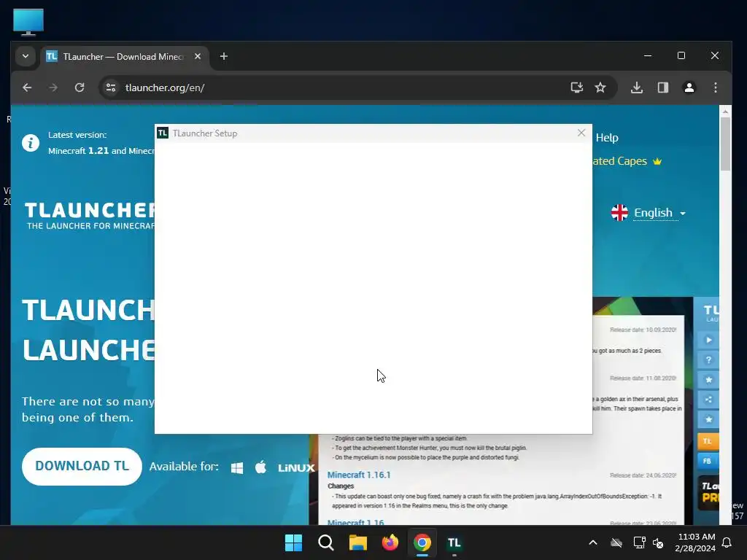
Task: Open the Minecraft 1.16.1 changelog heading
Action: 359,475
